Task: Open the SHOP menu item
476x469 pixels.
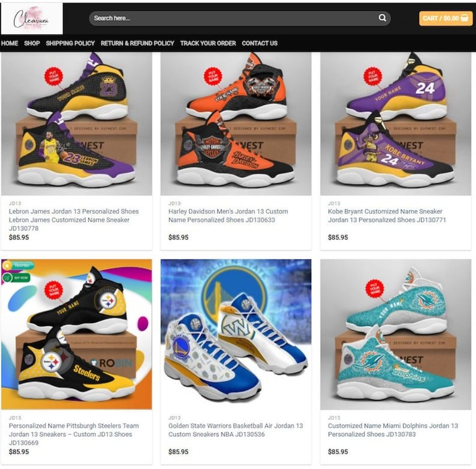Action: point(32,43)
